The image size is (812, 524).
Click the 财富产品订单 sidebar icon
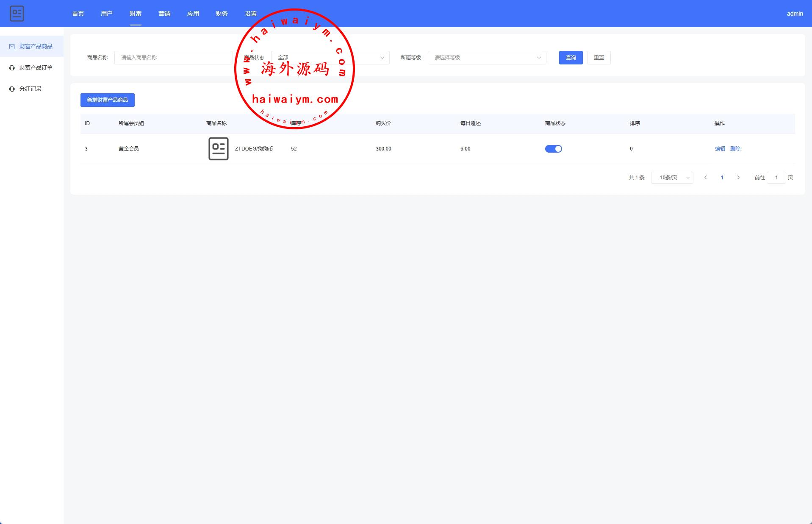point(12,68)
